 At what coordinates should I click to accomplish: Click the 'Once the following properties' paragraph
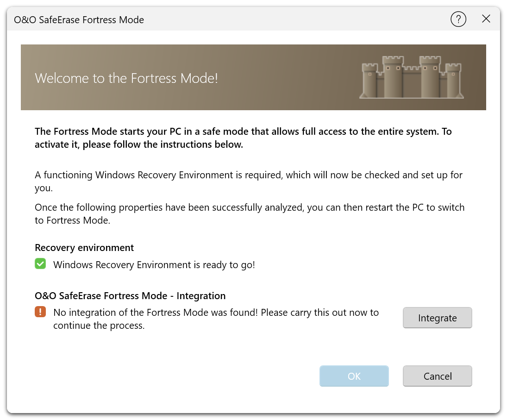[x=249, y=214]
